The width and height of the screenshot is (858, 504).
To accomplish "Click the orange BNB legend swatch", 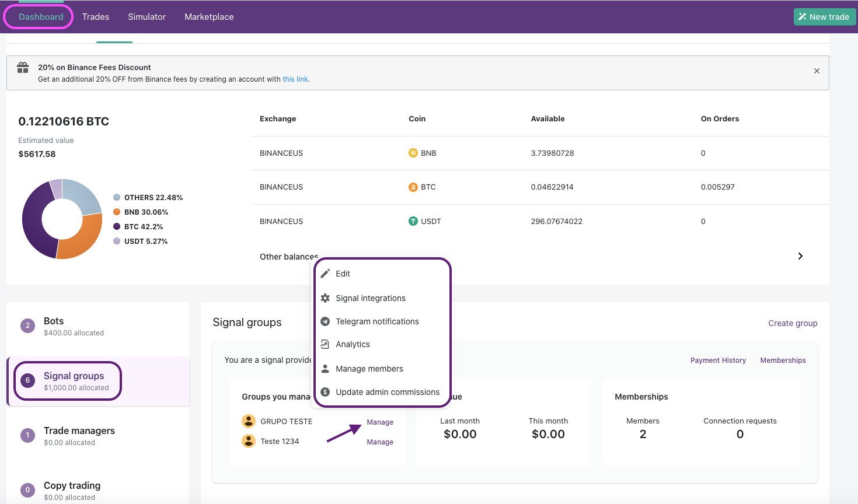I will point(117,212).
